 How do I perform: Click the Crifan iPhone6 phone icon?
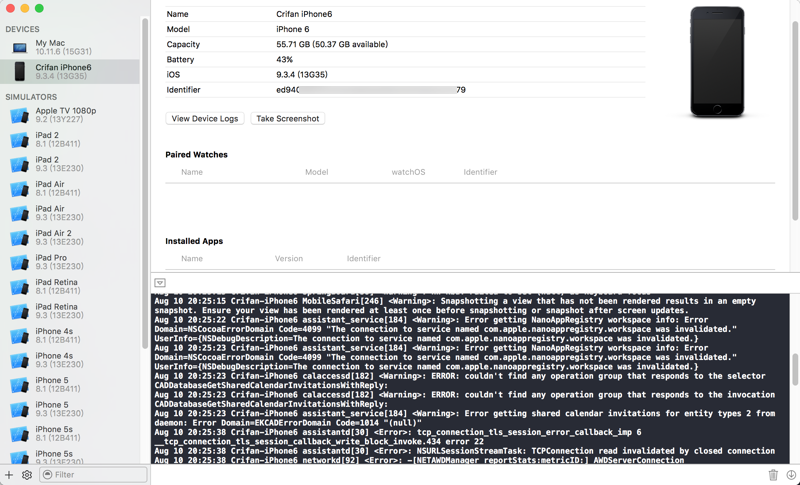pyautogui.click(x=19, y=71)
